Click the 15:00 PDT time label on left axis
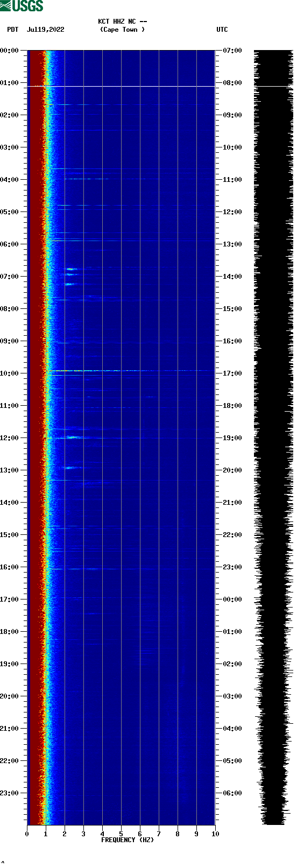This screenshot has height=868, width=297. point(10,535)
